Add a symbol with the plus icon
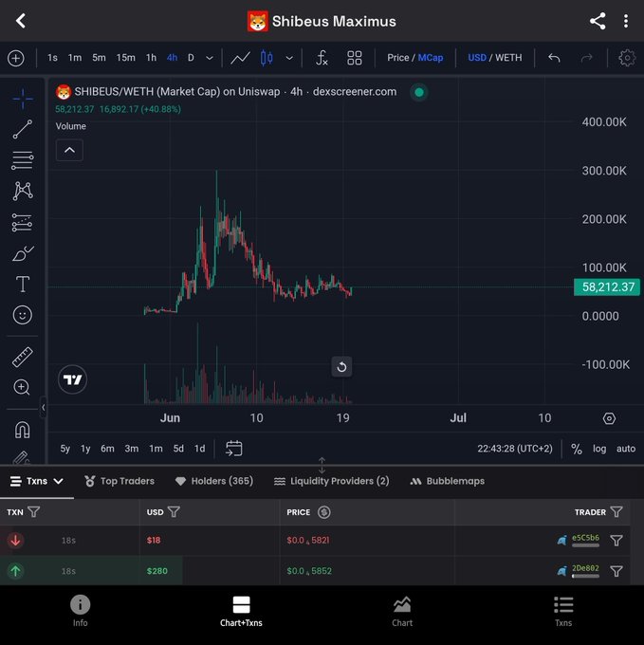The width and height of the screenshot is (644, 645). pyautogui.click(x=15, y=58)
